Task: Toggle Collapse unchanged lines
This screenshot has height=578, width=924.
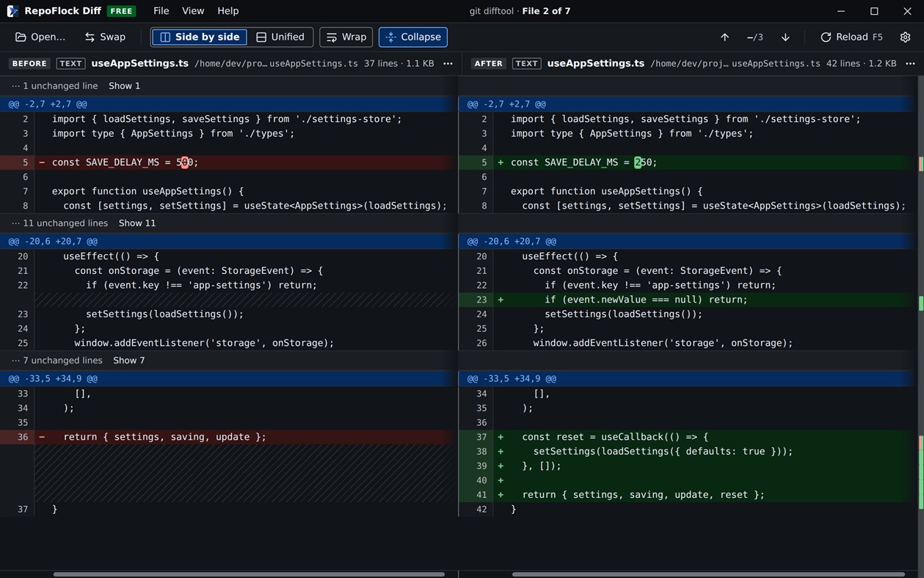Action: pyautogui.click(x=413, y=37)
